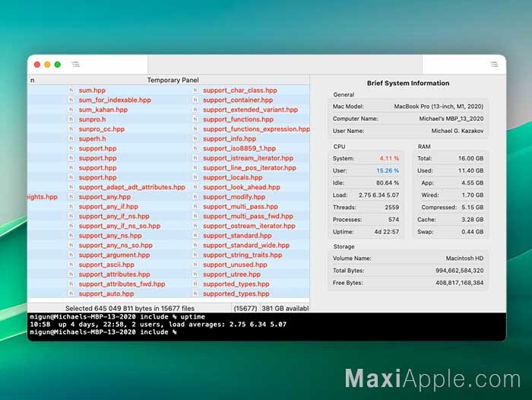This screenshot has width=532, height=400.
Task: Click the file icon beside sunpro.h
Action: coord(71,119)
